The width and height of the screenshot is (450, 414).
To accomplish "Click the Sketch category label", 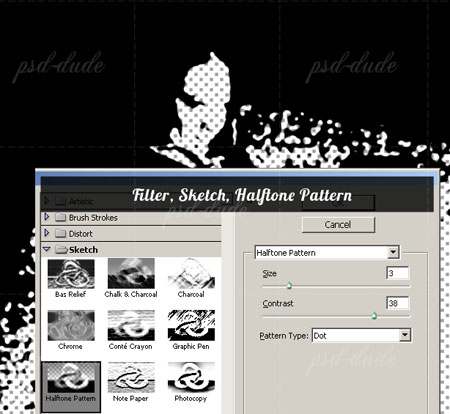I will coord(83,250).
